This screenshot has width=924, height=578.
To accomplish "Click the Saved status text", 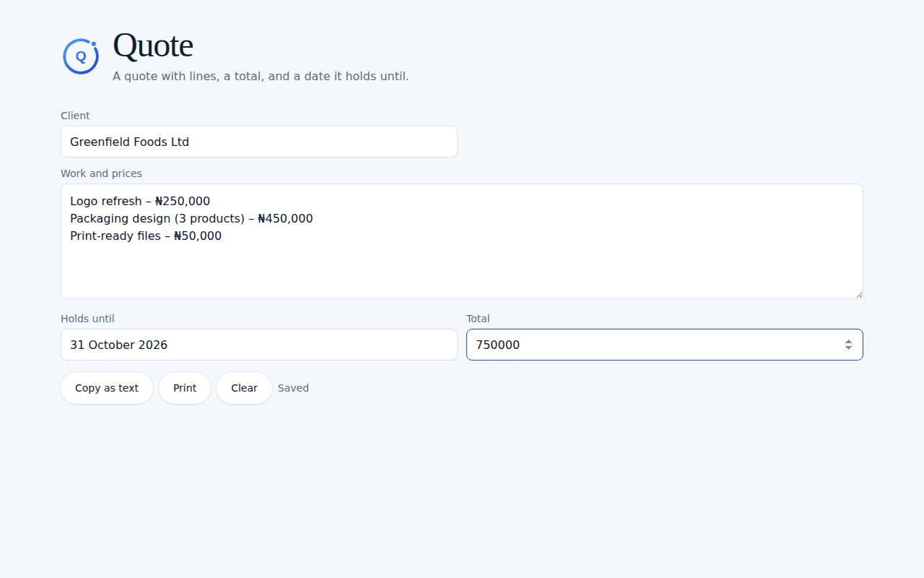I will [x=293, y=388].
